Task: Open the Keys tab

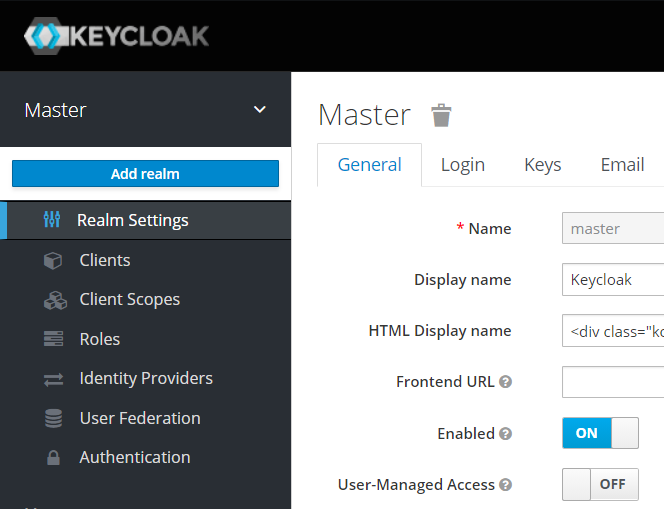Action: click(542, 165)
